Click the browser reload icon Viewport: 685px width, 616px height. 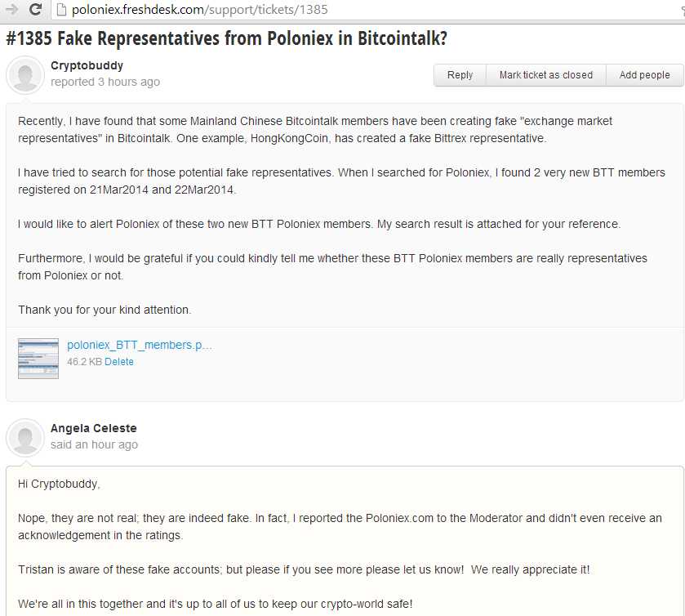coord(35,9)
